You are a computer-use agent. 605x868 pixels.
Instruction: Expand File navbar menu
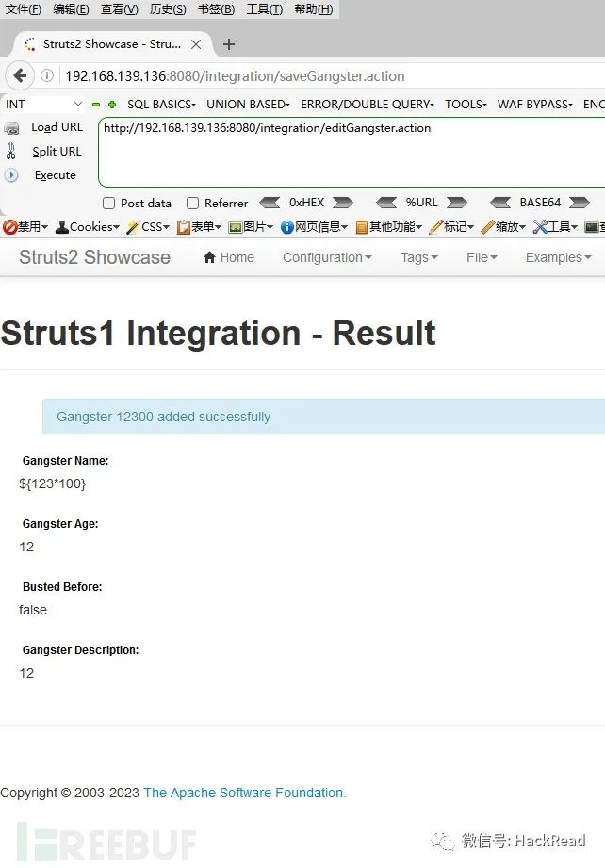(x=482, y=257)
